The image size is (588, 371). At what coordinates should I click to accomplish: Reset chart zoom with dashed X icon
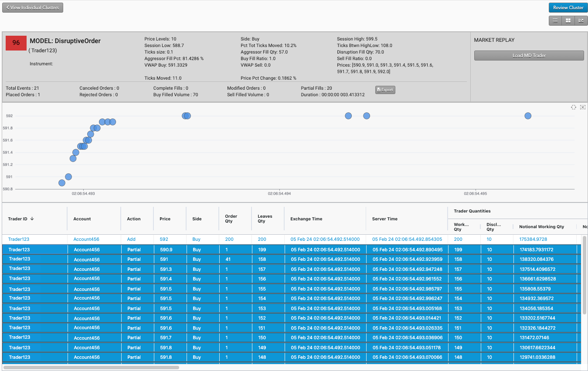click(x=583, y=107)
